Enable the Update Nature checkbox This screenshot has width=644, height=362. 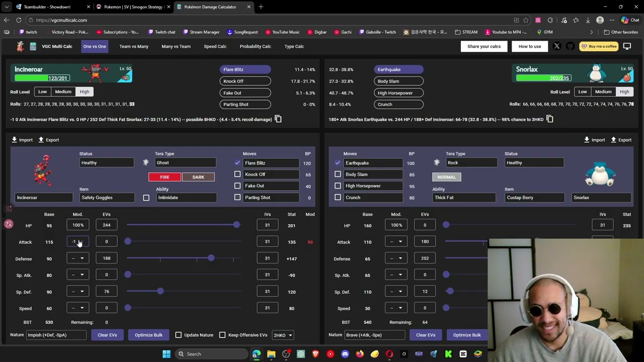click(x=179, y=335)
